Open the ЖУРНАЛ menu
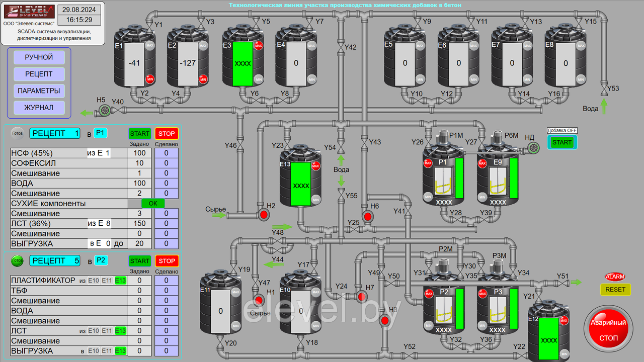This screenshot has width=644, height=362. tap(39, 107)
